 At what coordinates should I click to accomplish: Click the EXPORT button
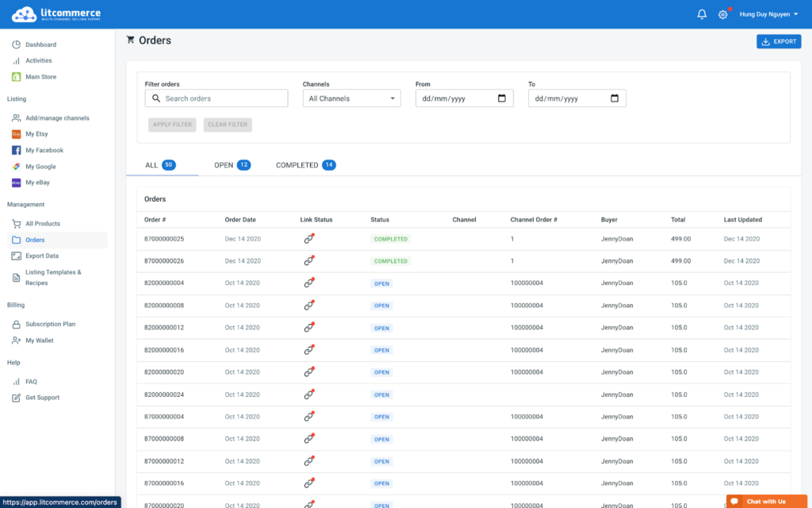(x=779, y=41)
